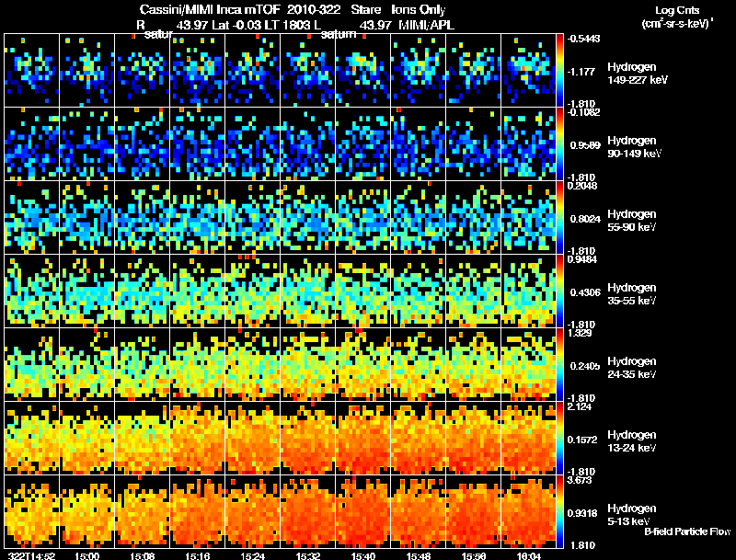Select the '3.673' colorbar value
736x560 pixels.
581,480
